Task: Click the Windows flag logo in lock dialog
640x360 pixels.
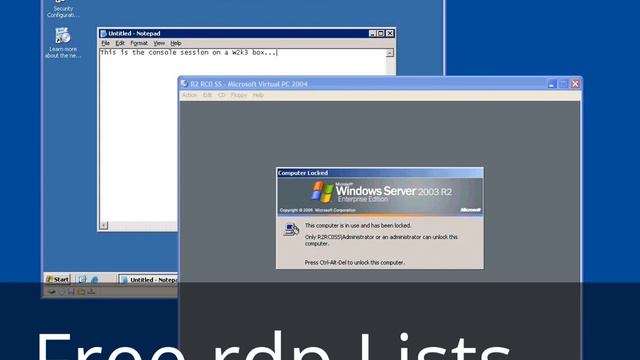Action: point(322,192)
